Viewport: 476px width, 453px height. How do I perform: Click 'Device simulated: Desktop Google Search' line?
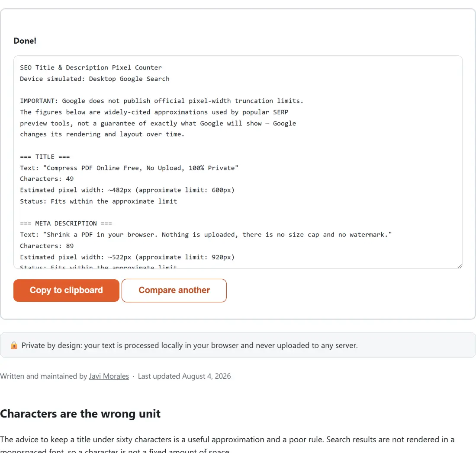coord(95,79)
